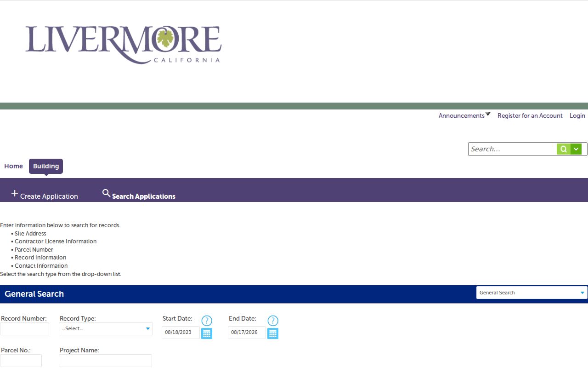Viewport: 588px width, 368px height.
Task: Click the plus icon for Create Application
Action: coord(15,194)
